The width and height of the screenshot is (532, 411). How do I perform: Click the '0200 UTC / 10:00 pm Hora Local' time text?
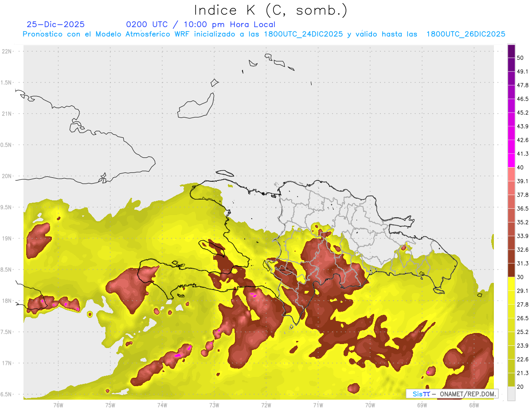pyautogui.click(x=200, y=25)
